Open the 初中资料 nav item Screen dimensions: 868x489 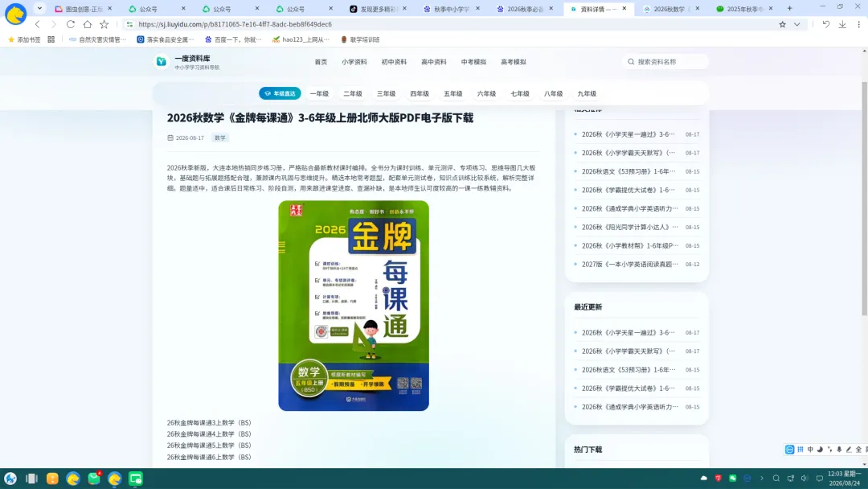point(394,62)
